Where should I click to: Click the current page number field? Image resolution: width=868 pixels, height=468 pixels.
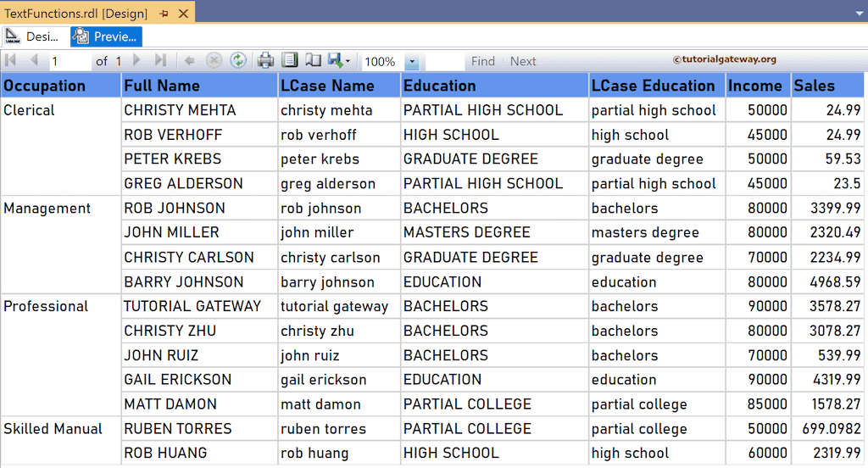click(x=70, y=61)
